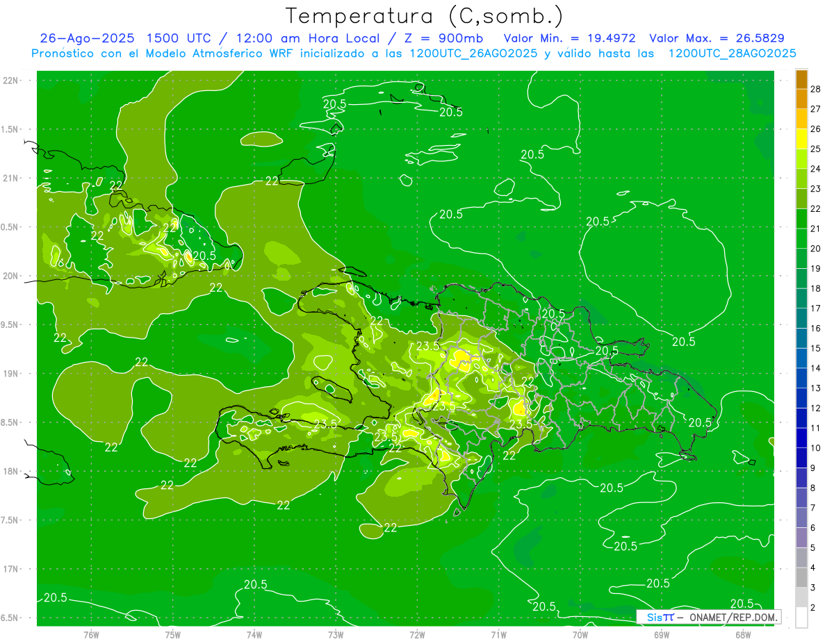Screen dimensions: 834x644
Task: Click longitude axis label '73W'
Action: tap(336, 634)
